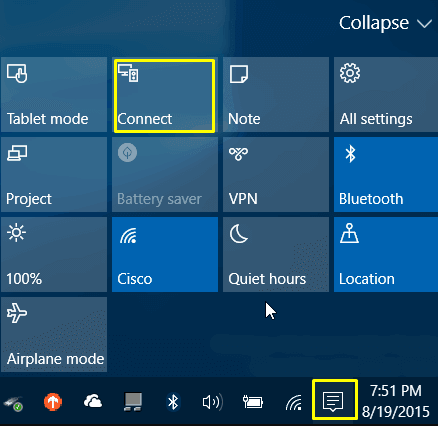The image size is (438, 426).
Task: Open the Wi-Fi network tray icon
Action: [x=294, y=402]
